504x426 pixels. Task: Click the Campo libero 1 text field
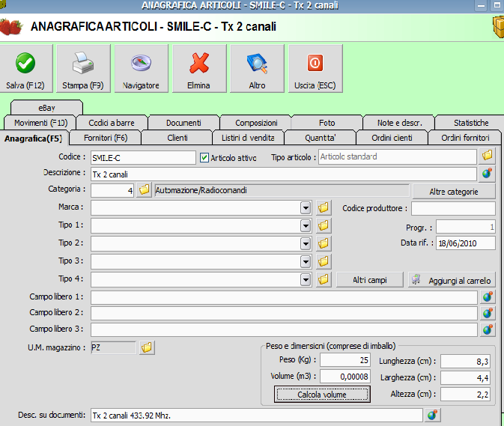click(284, 297)
